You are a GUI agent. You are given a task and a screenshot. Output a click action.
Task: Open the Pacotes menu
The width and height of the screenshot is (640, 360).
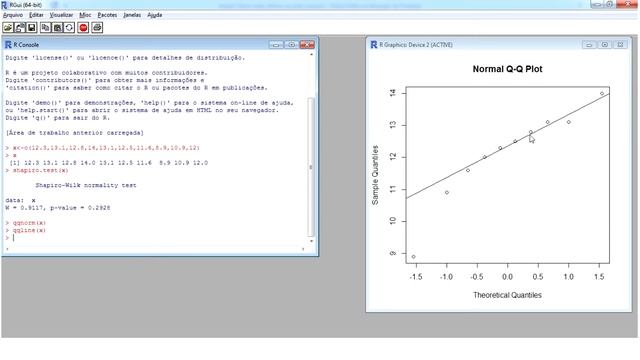coord(107,15)
